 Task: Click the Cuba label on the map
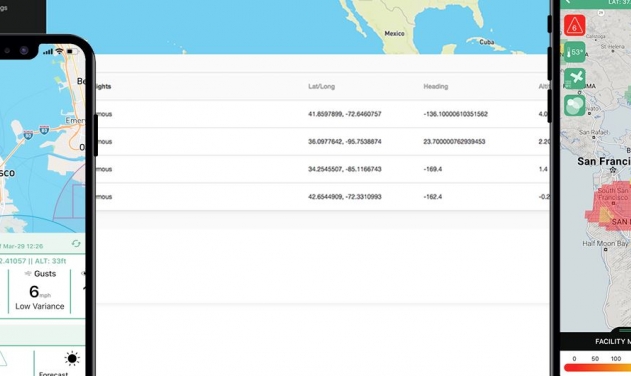(486, 42)
